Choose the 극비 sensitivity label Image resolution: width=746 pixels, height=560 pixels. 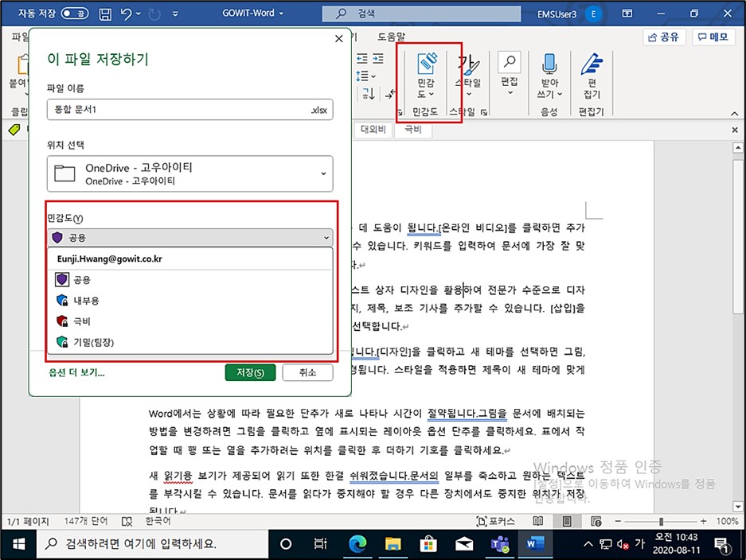(x=81, y=321)
